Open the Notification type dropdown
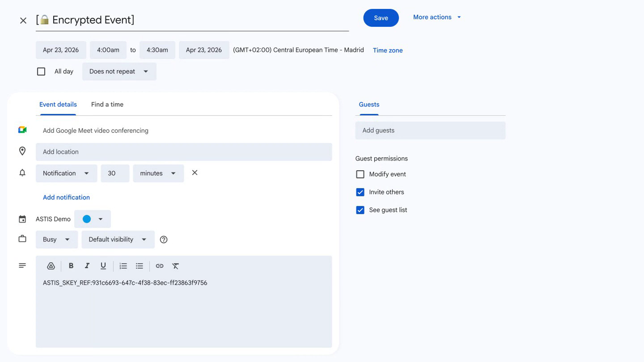This screenshot has width=644, height=362. click(66, 173)
